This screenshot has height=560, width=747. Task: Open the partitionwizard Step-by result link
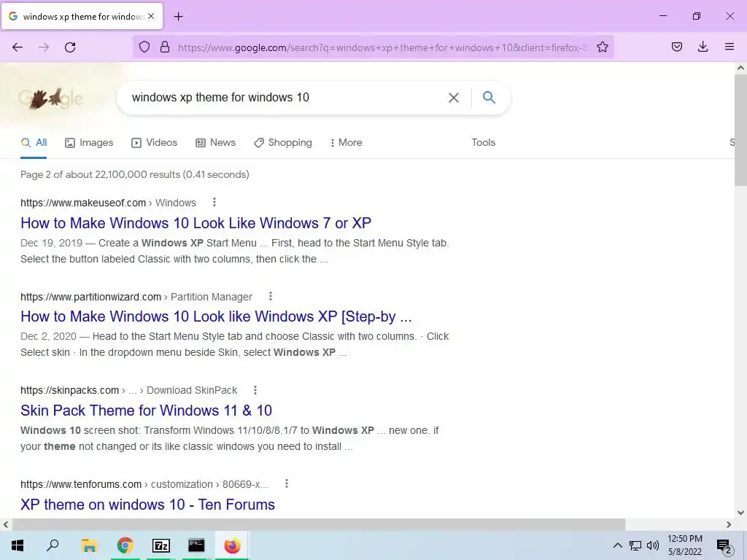tap(216, 316)
